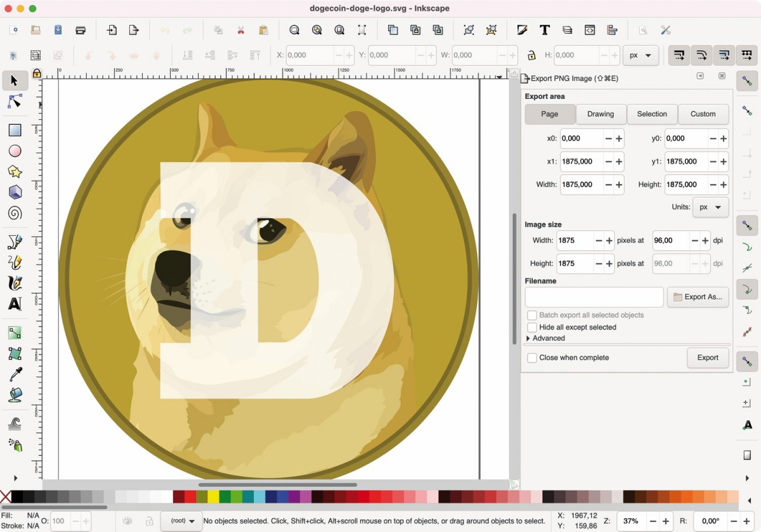Select the Selector arrow tool
This screenshot has height=532, width=761.
[x=15, y=81]
